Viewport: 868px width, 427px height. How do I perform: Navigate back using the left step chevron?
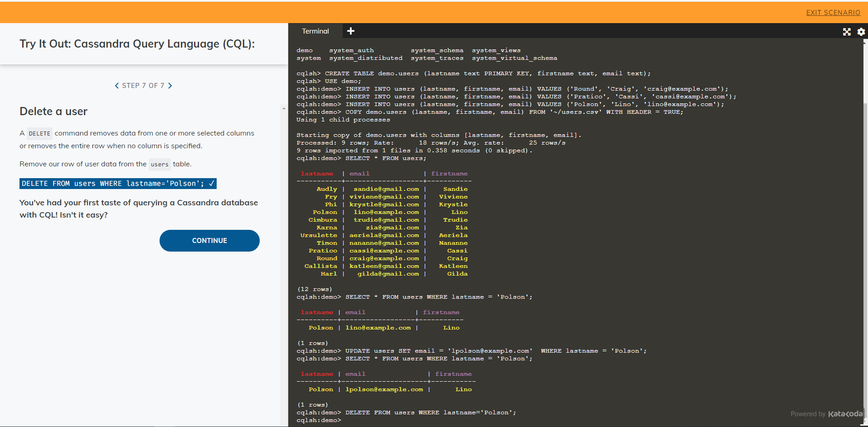pos(116,85)
